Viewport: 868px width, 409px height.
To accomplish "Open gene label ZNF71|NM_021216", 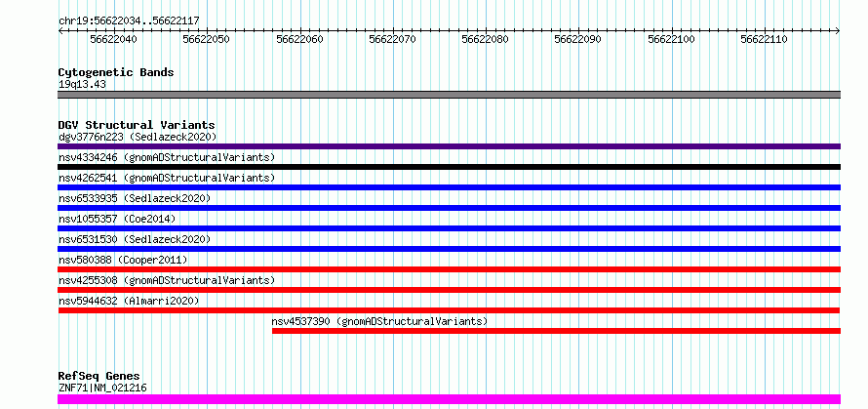I will [102, 388].
